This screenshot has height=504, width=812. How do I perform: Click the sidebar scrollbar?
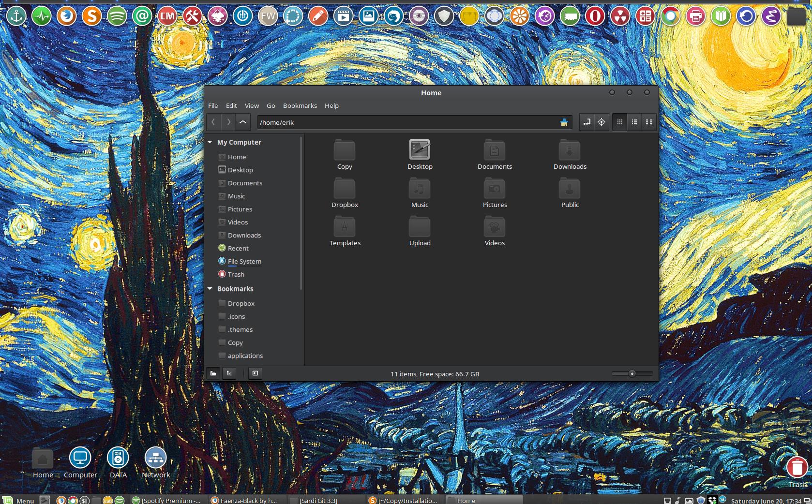tap(301, 213)
